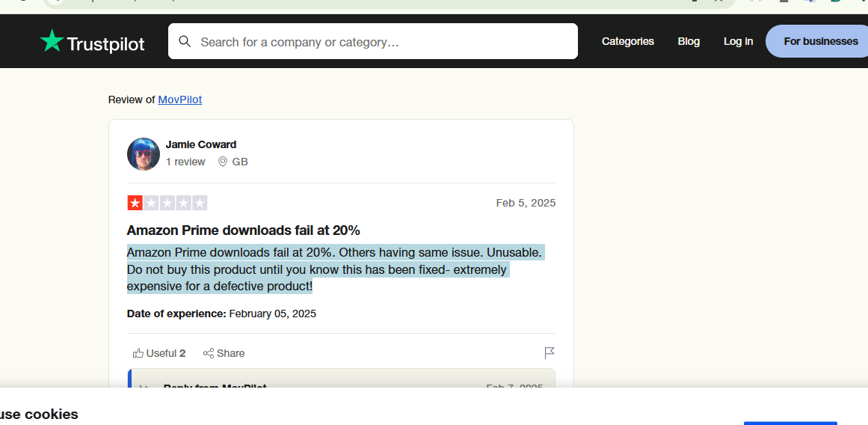
Task: Click the GB location pin icon
Action: (x=223, y=162)
